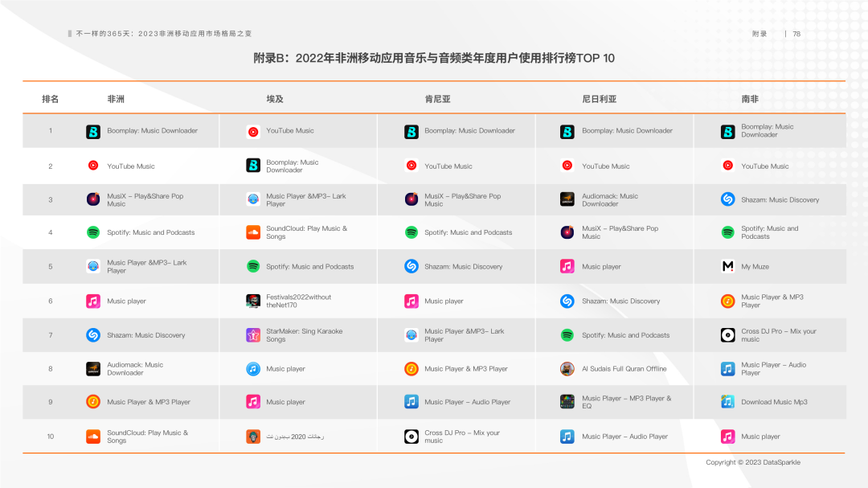
Task: Select the Spotify icon in the 非洲 column
Action: point(93,232)
